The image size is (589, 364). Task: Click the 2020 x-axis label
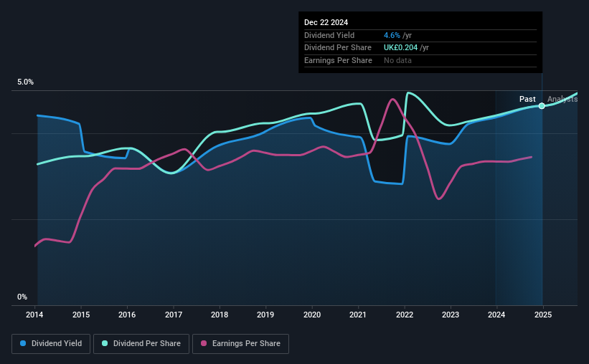click(x=312, y=315)
